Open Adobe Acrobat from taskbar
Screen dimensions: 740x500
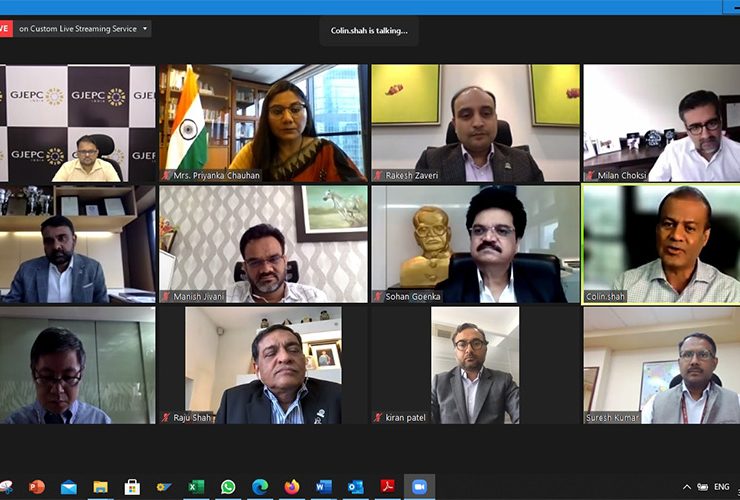pyautogui.click(x=387, y=487)
